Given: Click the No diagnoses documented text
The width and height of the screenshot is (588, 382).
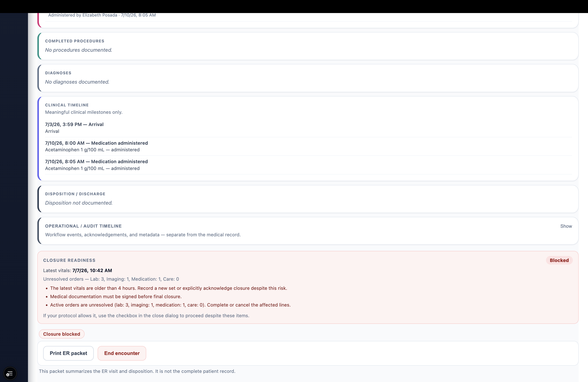Looking at the screenshot, I should pos(77,82).
